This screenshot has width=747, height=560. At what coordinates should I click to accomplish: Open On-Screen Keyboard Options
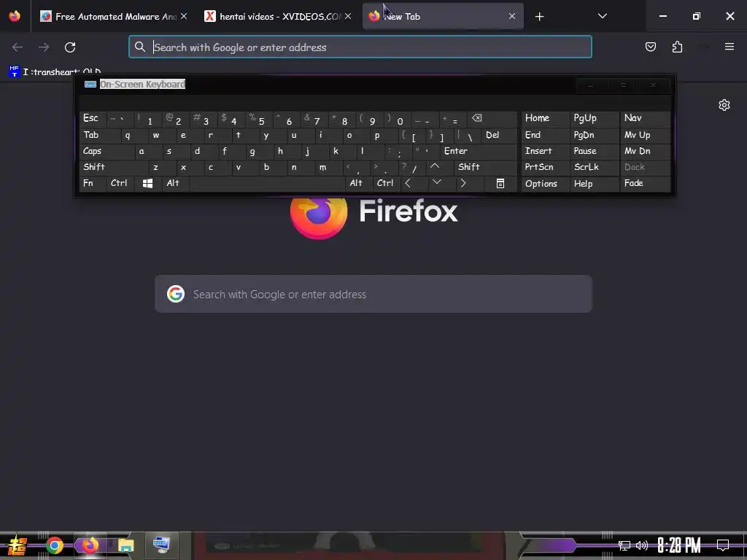coord(544,183)
